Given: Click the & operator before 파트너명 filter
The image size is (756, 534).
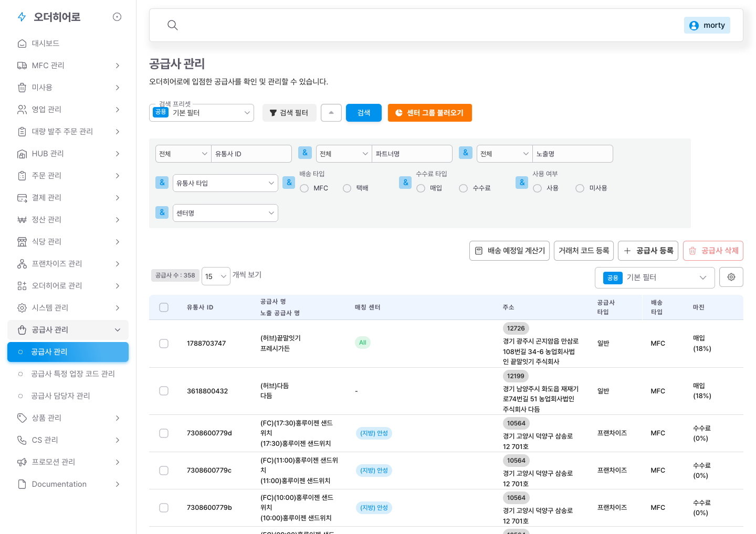Looking at the screenshot, I should pyautogui.click(x=305, y=153).
